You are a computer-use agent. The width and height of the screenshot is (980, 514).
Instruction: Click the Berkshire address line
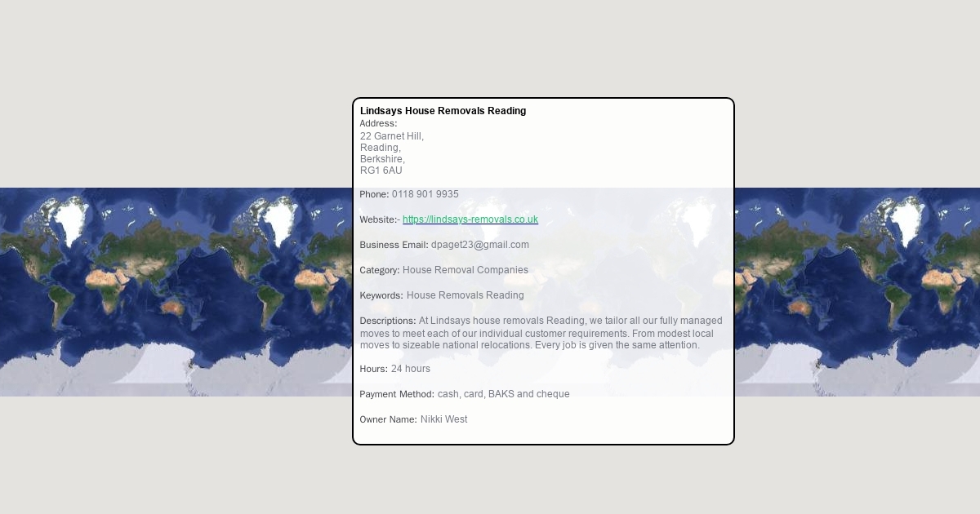[x=381, y=159]
